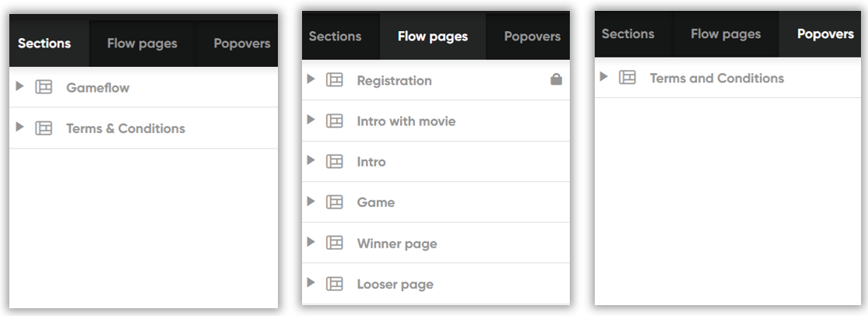Switch to Flow pages tab in left panel

142,43
